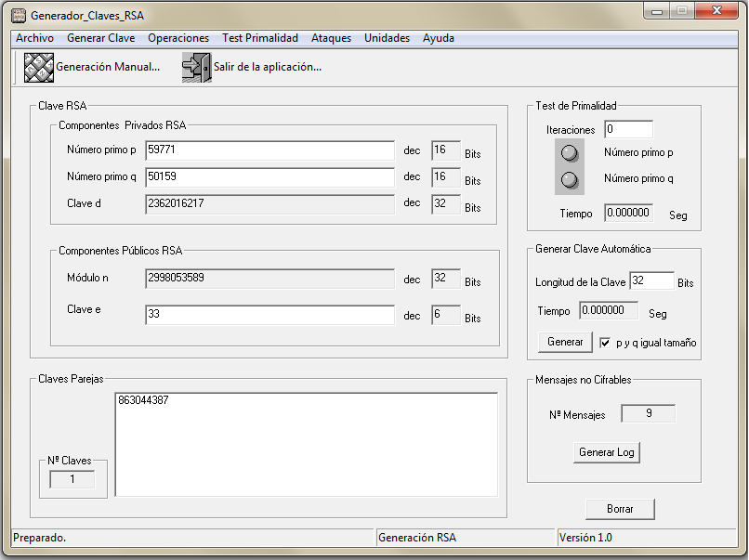Click the Número primo p input field

[x=269, y=150]
